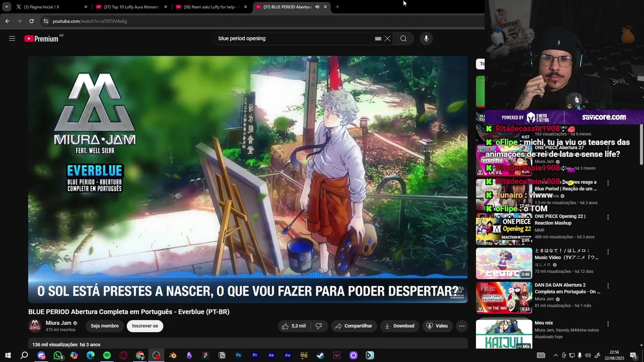Click the Seja membro button
644x362 pixels.
point(105,326)
